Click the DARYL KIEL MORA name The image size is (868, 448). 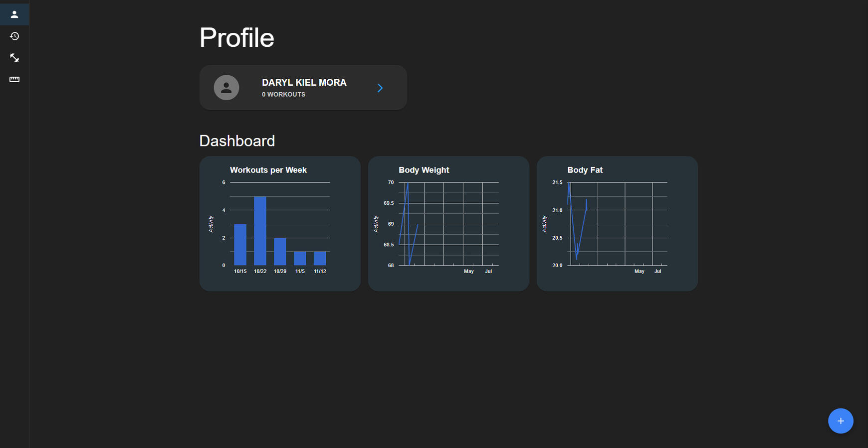point(304,83)
